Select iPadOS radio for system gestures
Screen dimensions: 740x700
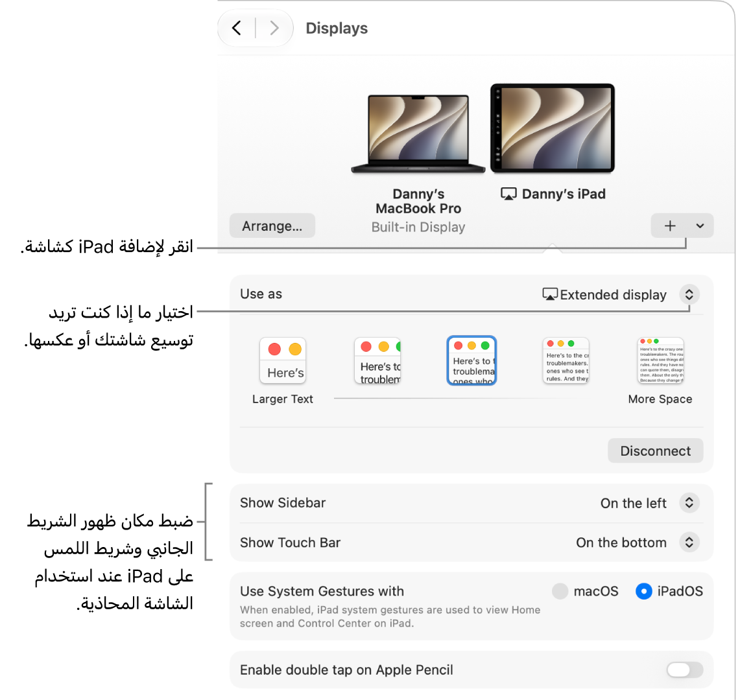[644, 591]
